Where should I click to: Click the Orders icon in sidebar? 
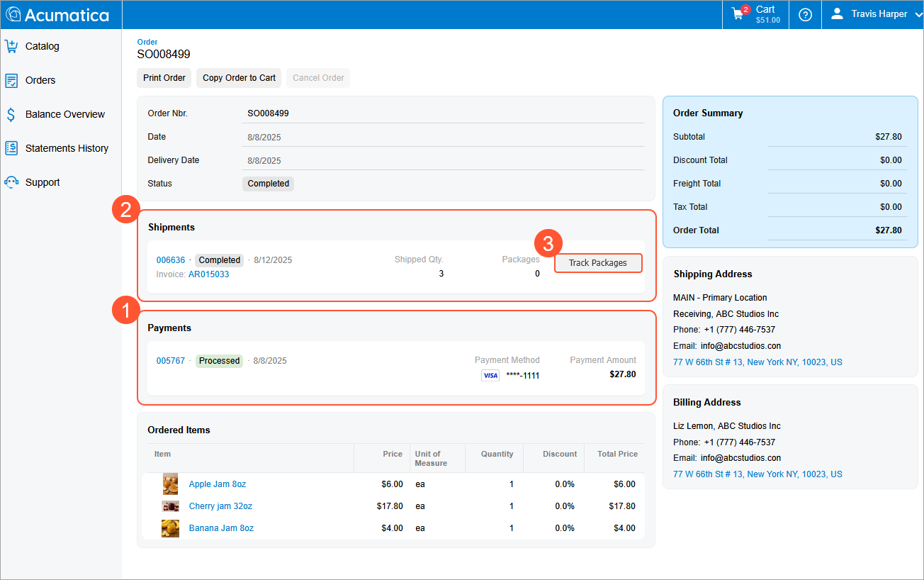pos(11,81)
